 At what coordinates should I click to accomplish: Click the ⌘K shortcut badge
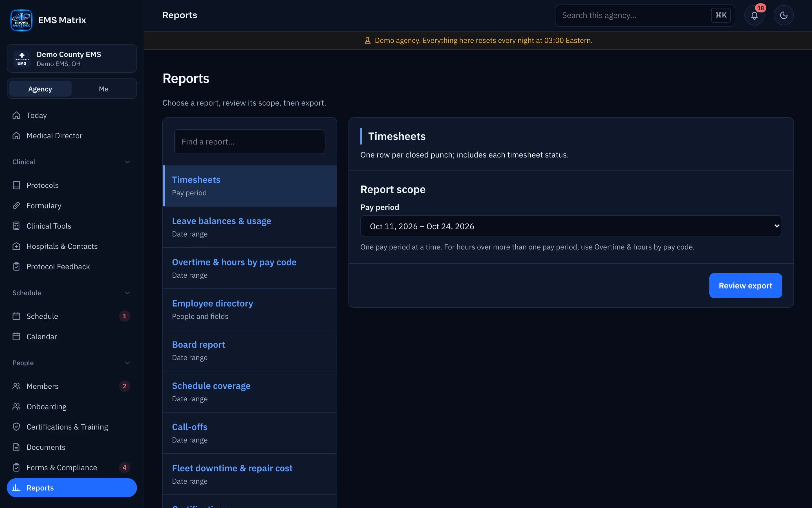point(721,15)
